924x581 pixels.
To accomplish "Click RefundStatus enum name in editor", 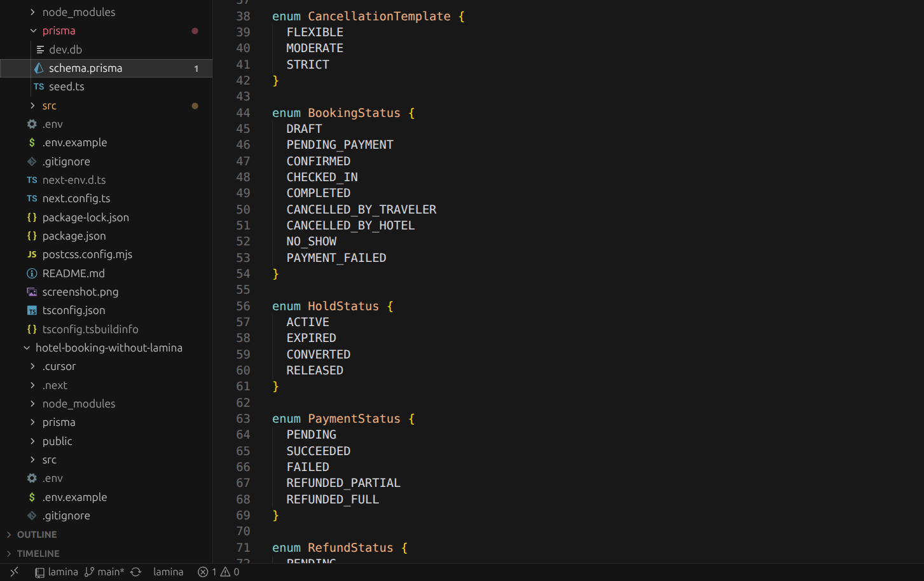I will 350,548.
